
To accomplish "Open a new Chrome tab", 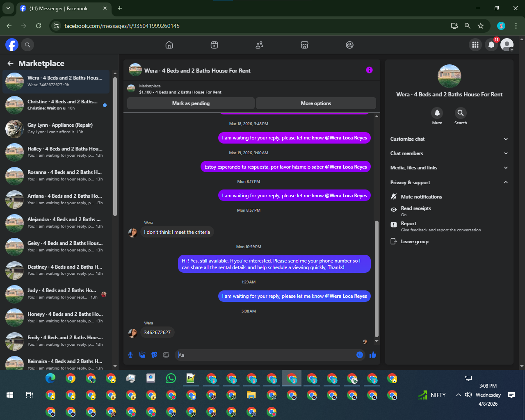I will tap(120, 8).
